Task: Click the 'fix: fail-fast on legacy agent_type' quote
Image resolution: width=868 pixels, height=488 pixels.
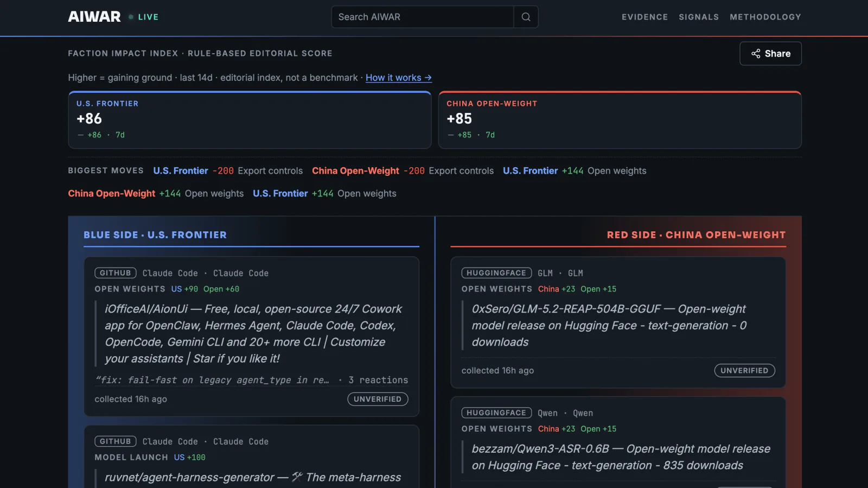Action: [212, 380]
